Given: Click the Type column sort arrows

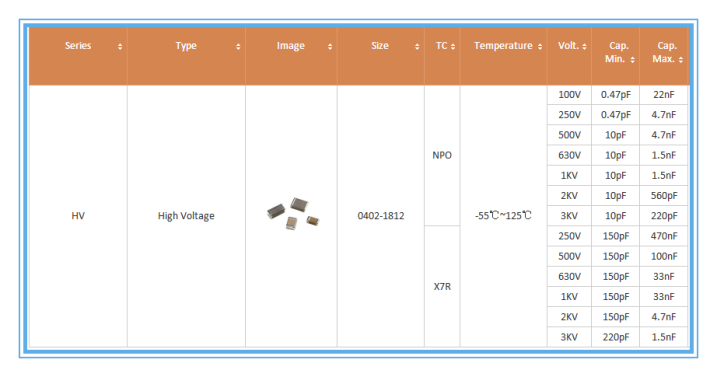Looking at the screenshot, I should [238, 47].
